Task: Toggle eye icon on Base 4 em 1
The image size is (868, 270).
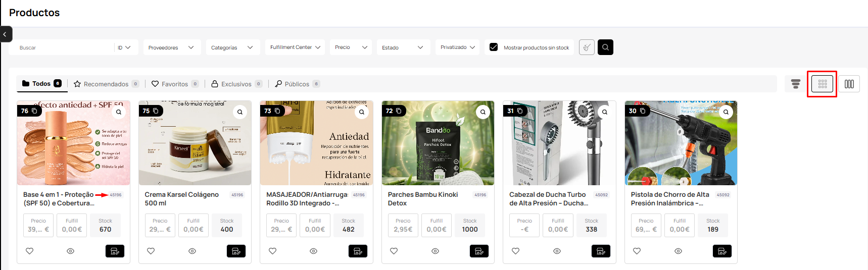Action: point(71,251)
